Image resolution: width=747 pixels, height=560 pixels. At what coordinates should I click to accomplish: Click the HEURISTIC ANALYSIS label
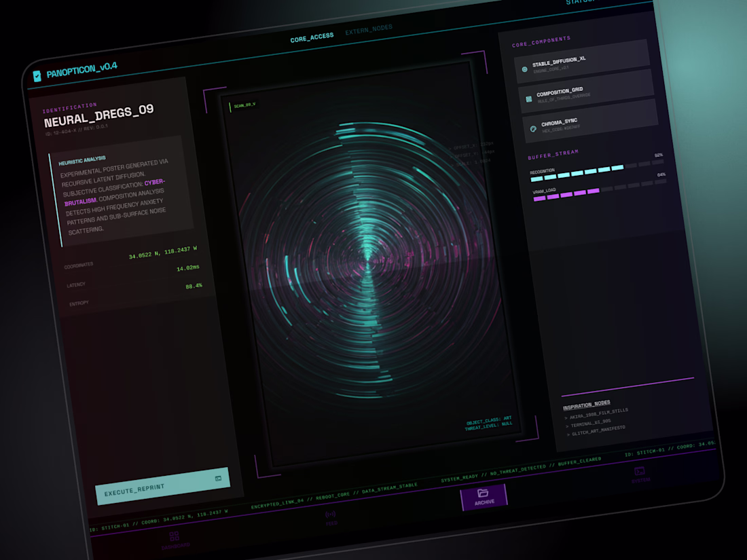(x=82, y=160)
